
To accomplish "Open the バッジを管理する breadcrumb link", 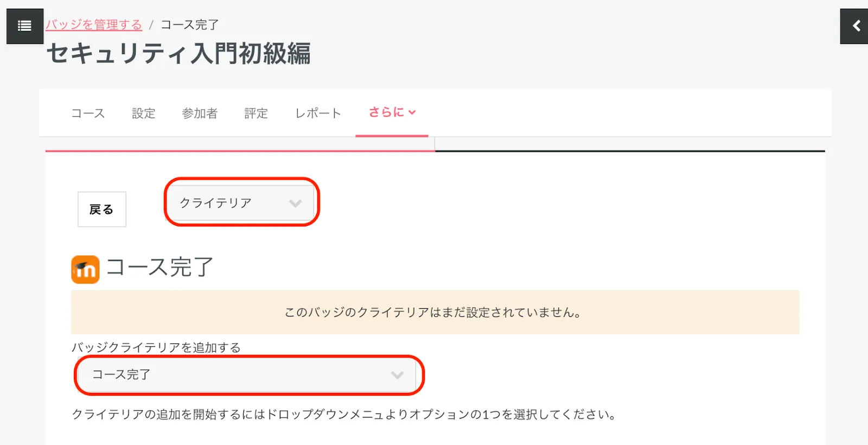I will 94,25.
